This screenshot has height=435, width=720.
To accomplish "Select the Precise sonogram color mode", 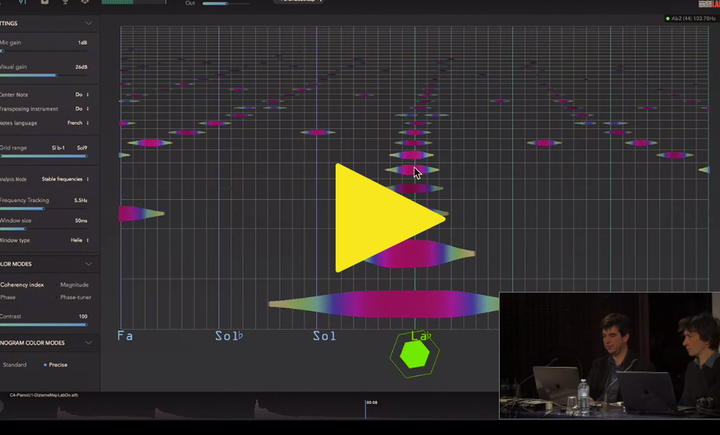I will tap(57, 364).
